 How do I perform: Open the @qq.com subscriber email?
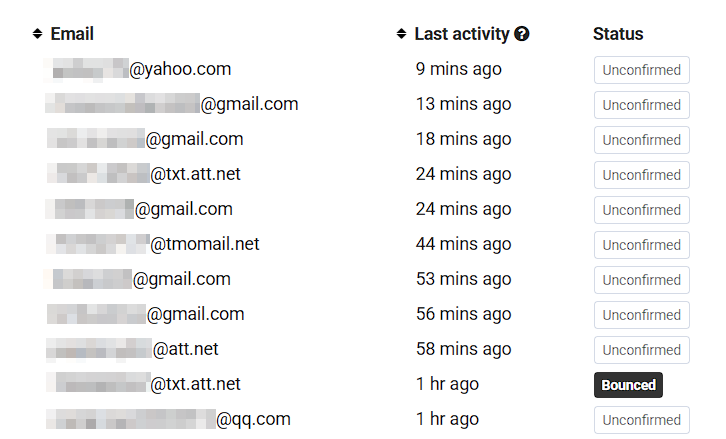pyautogui.click(x=168, y=419)
